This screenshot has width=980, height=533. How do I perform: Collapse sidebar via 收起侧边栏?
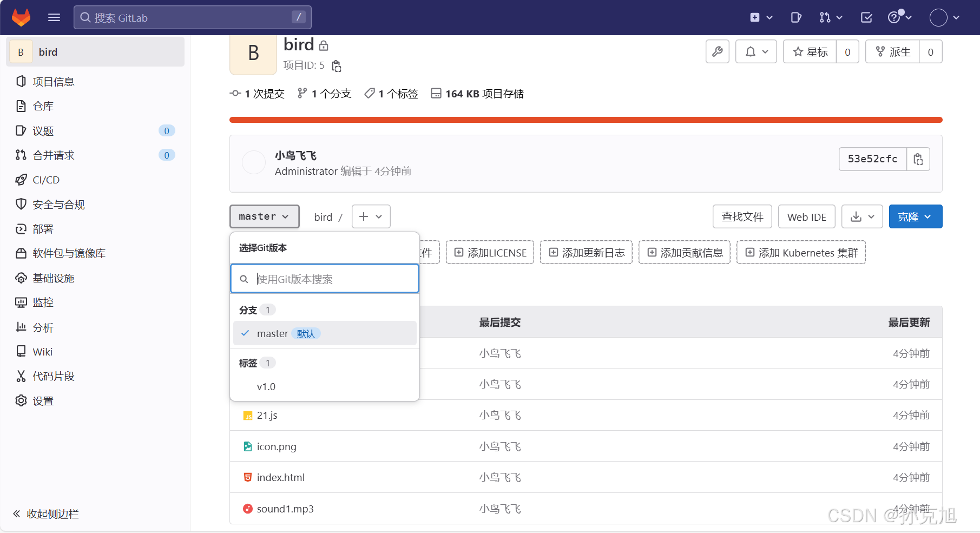46,514
